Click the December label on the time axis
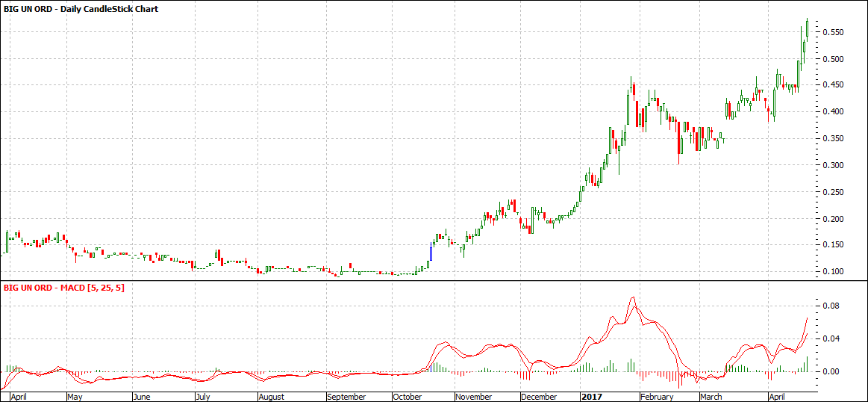 coord(539,397)
